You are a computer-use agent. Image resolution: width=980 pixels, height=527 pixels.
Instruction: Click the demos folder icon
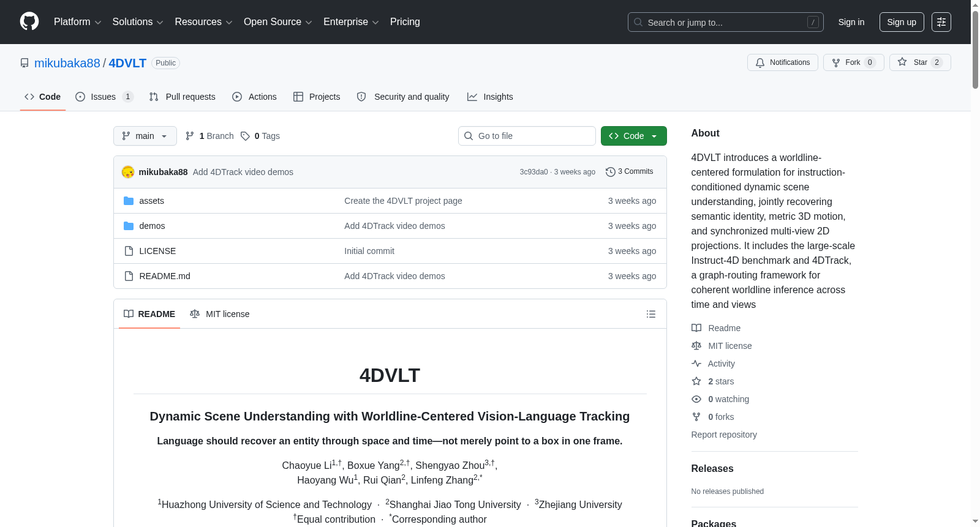(129, 226)
